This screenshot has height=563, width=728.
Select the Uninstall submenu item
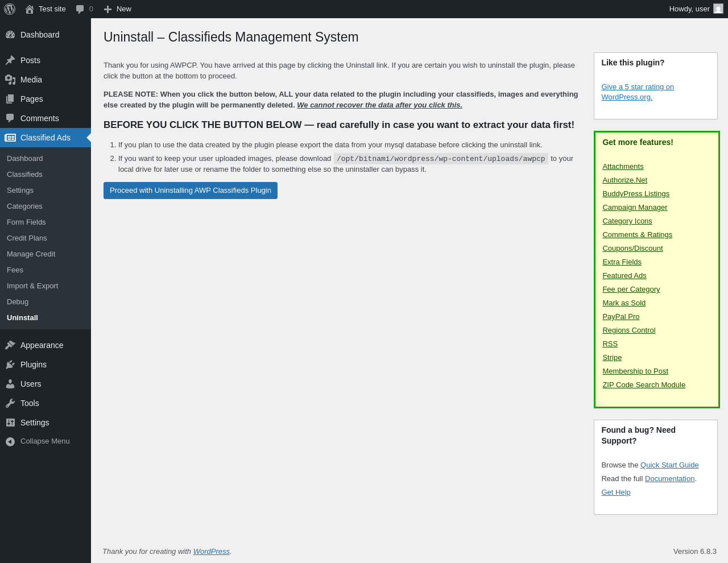[45, 318]
